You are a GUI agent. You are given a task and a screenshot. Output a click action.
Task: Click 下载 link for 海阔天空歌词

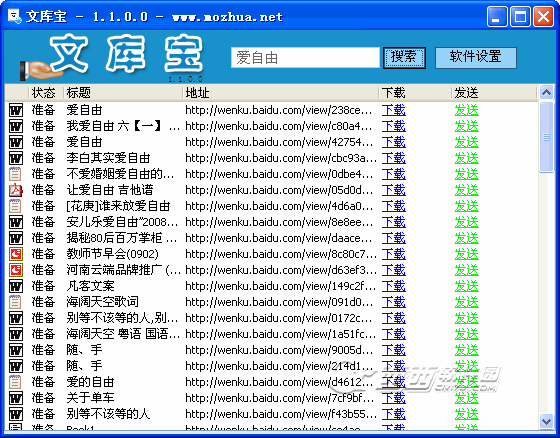tap(394, 302)
